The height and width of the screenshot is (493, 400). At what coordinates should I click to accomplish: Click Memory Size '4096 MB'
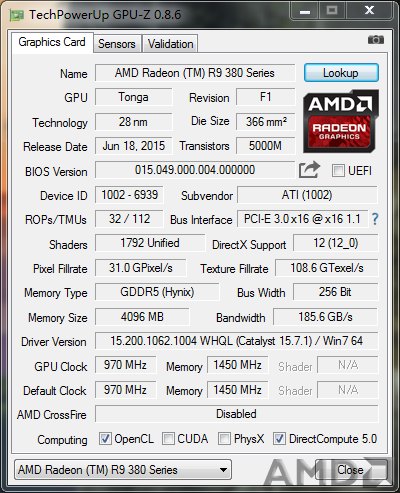point(142,317)
